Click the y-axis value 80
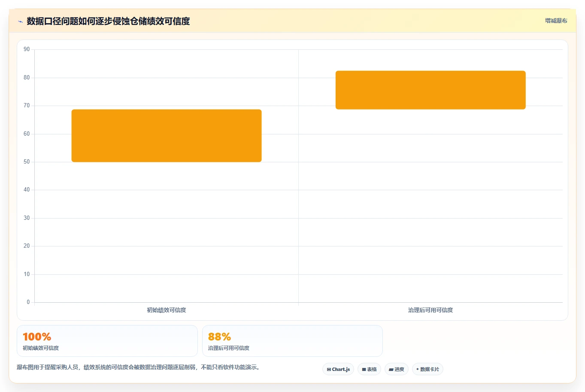Screen dimensions: 585x392 click(x=27, y=78)
